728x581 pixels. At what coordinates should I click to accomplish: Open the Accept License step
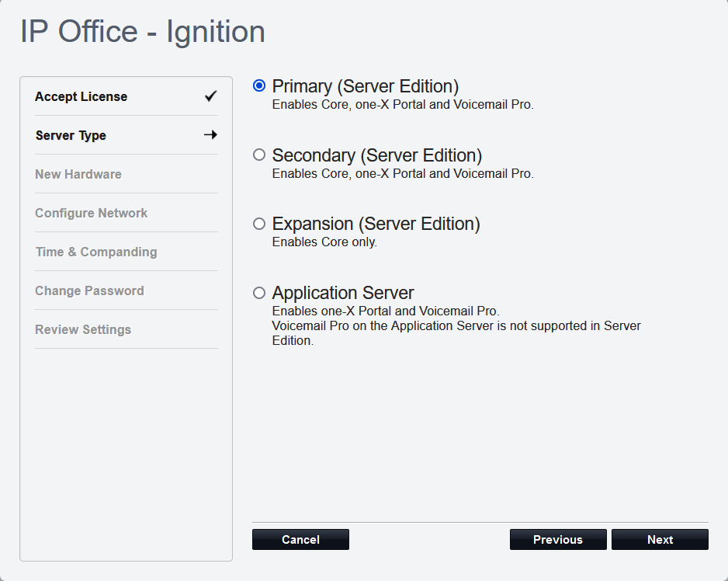click(127, 96)
